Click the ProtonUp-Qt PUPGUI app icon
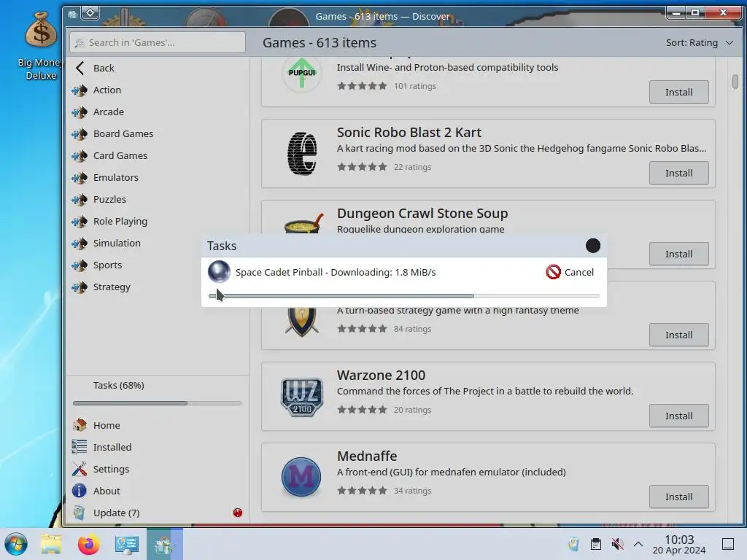Screen dimensions: 747x560 [x=301, y=73]
